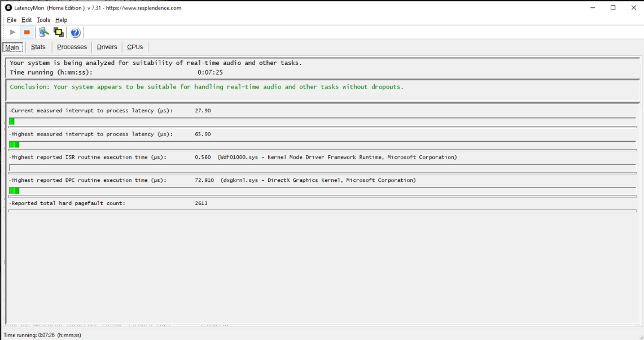Click the blue Help question mark icon

tap(75, 33)
